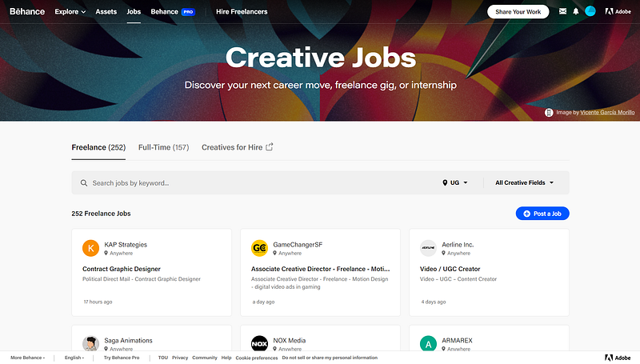Expand the More Behance footer menu
The image size is (640, 364).
point(28,358)
